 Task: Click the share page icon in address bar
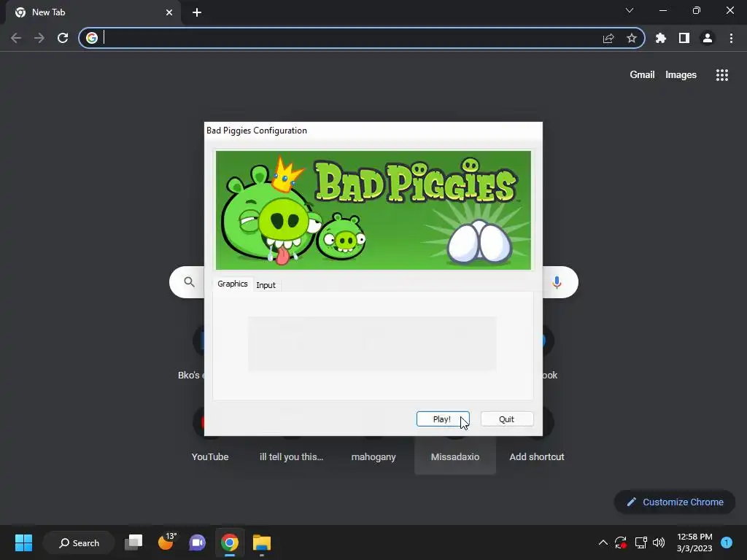pos(608,38)
